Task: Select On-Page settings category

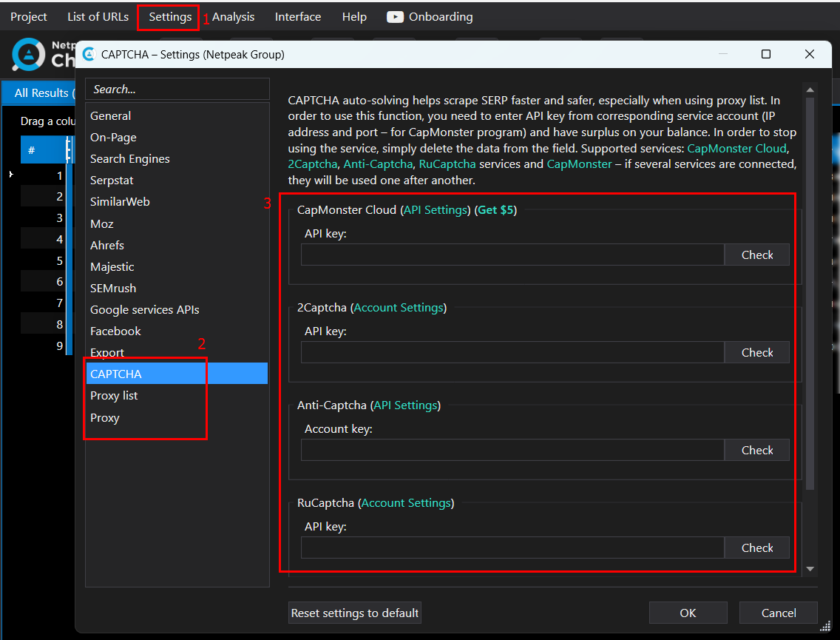Action: 177,137
